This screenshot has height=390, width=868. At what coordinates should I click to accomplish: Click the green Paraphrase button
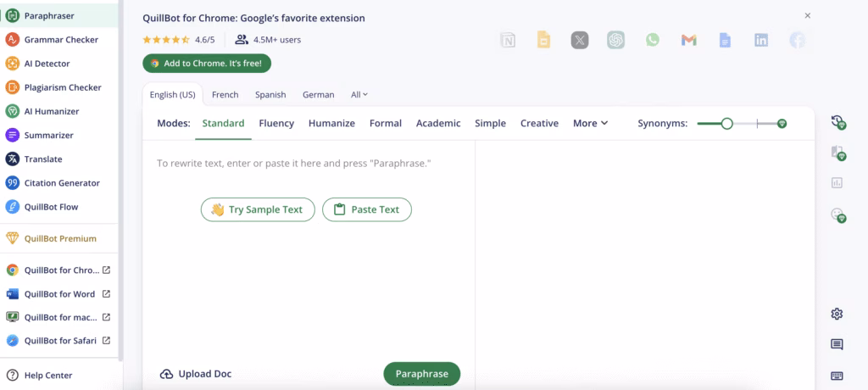(421, 374)
